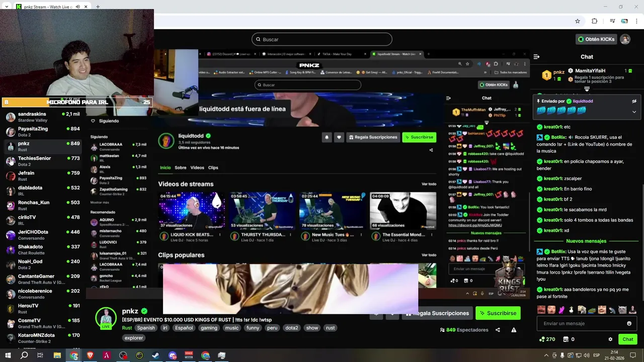Click the Obtén KICKs button
The width and height of the screenshot is (644, 362).
(x=596, y=39)
